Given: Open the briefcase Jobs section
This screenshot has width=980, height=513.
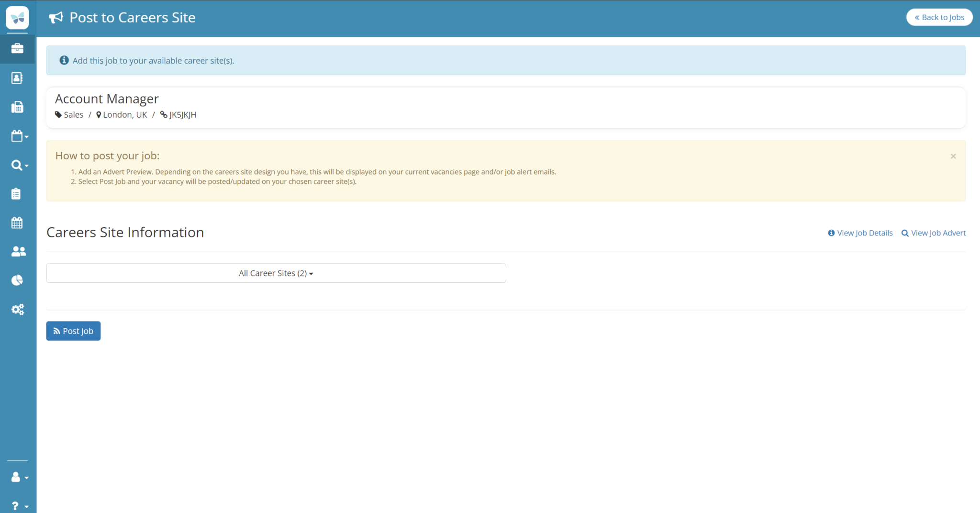Looking at the screenshot, I should pyautogui.click(x=17, y=48).
